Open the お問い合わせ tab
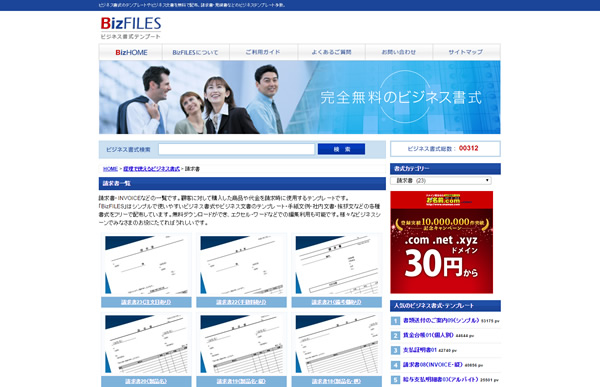600x387 pixels. [x=399, y=52]
